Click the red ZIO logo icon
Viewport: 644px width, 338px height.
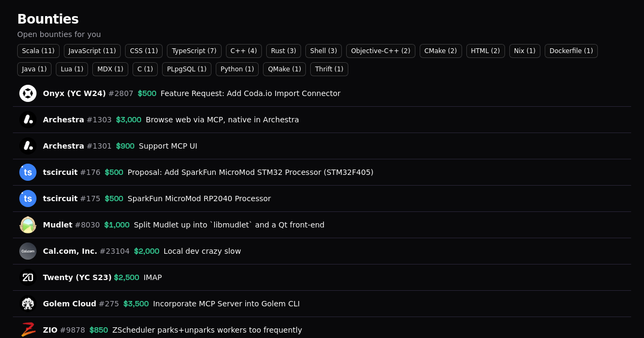[28, 329]
